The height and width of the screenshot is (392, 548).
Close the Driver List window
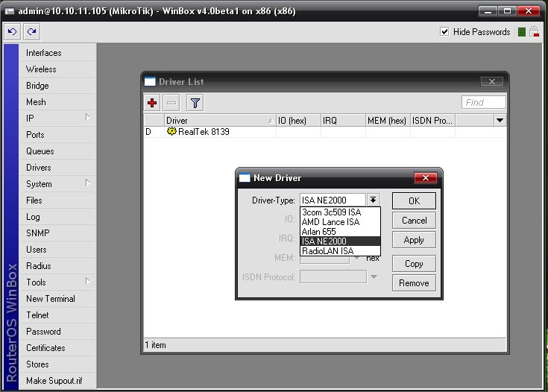tap(492, 81)
